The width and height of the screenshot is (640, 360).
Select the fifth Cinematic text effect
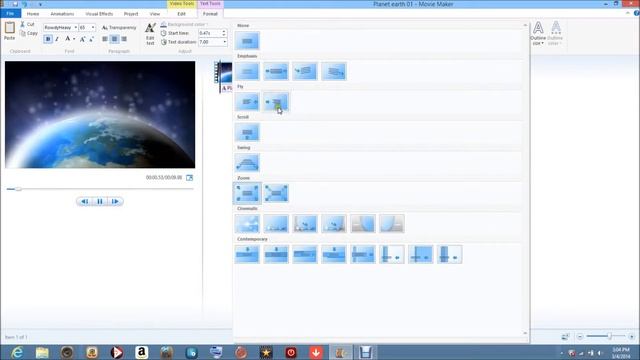point(363,224)
